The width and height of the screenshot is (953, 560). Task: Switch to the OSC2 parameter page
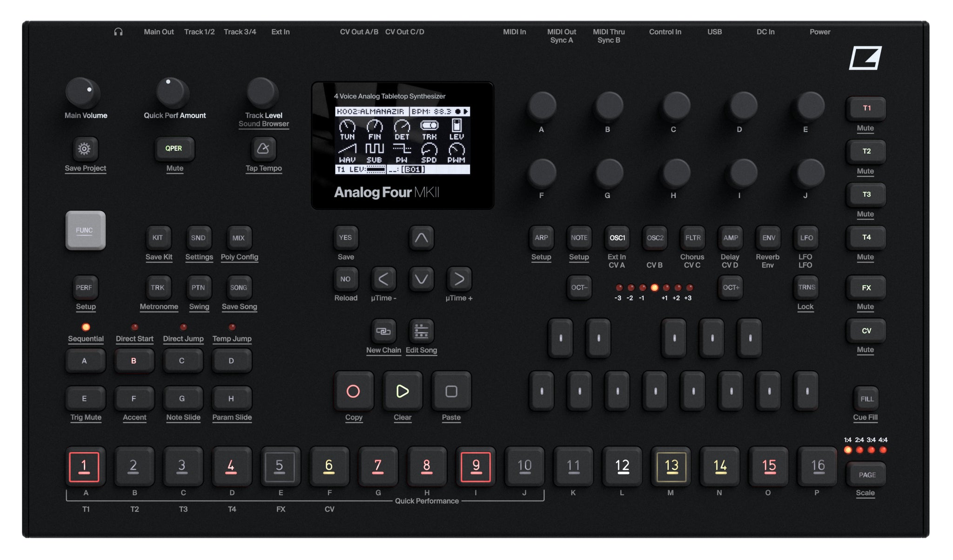click(655, 238)
